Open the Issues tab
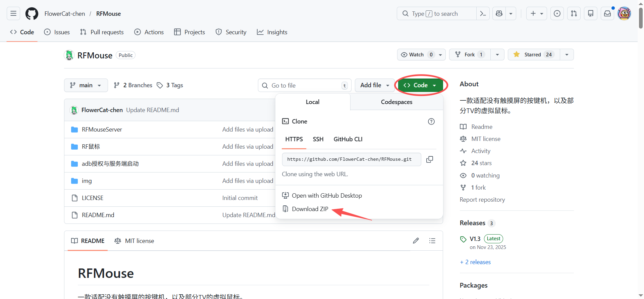 click(57, 32)
